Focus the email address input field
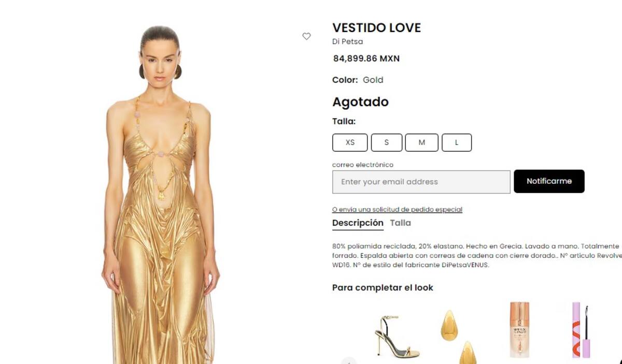 tap(421, 182)
